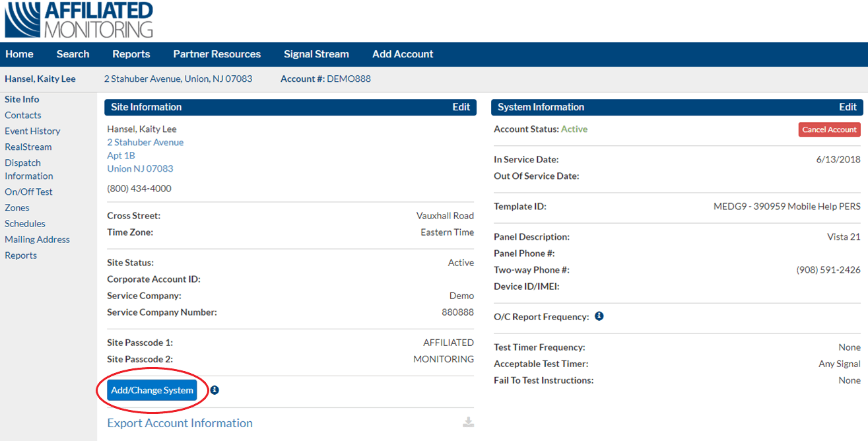Open the Search menu item

tap(73, 54)
